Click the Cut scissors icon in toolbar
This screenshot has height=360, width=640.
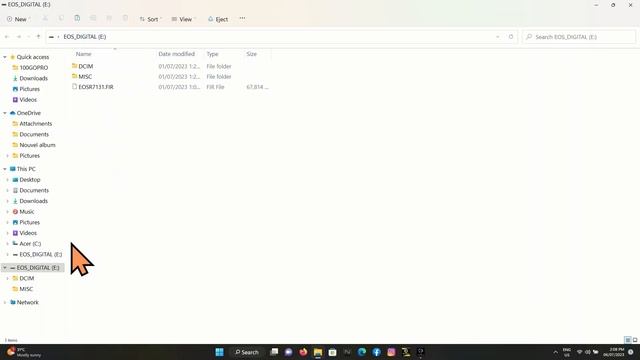point(45,19)
